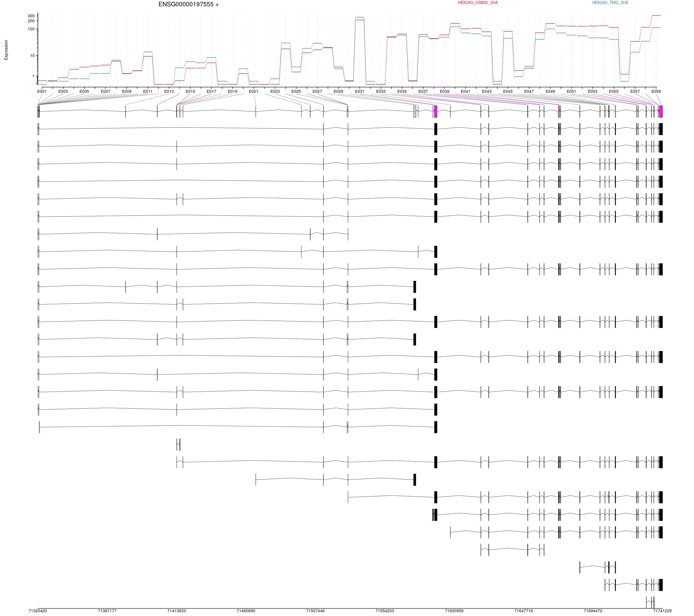Click the large magenta exon at gene model end
694x616 pixels.
pyautogui.click(x=661, y=112)
